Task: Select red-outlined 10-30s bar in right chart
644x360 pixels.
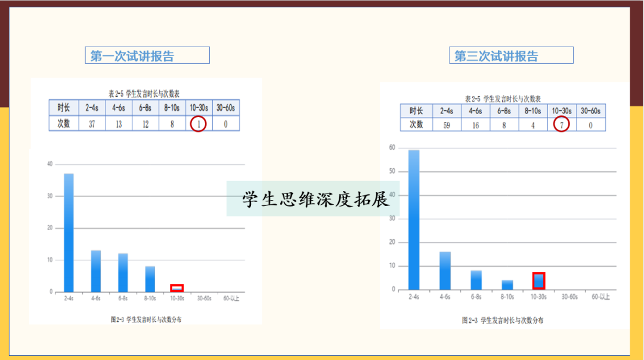Action: point(538,281)
